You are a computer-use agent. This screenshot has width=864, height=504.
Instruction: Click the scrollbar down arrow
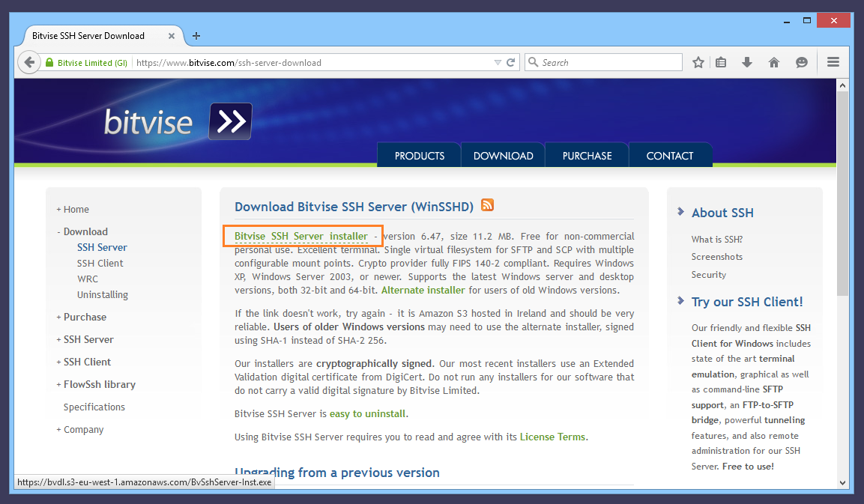842,482
